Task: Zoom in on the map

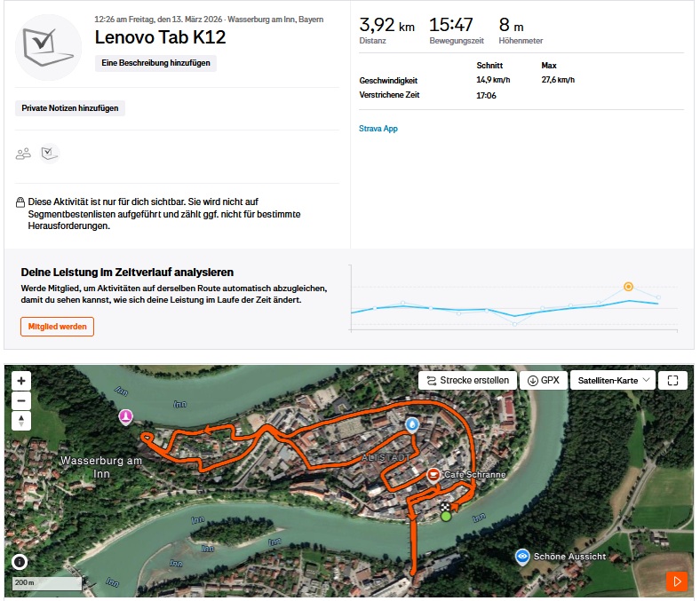Action: pyautogui.click(x=22, y=381)
